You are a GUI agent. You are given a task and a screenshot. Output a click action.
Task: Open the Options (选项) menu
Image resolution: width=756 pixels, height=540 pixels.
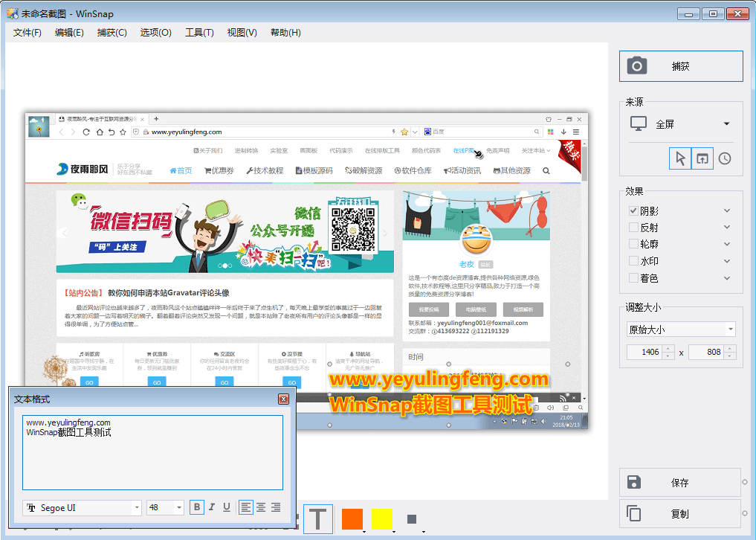click(155, 32)
